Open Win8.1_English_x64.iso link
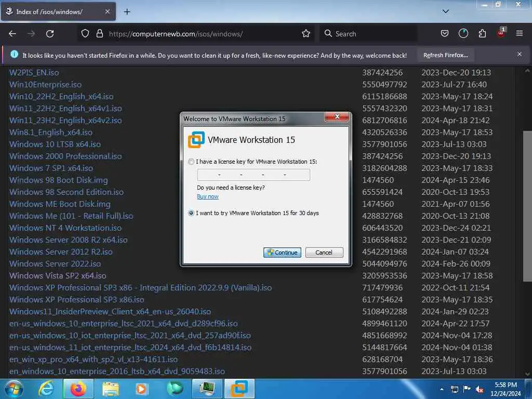 (x=51, y=132)
